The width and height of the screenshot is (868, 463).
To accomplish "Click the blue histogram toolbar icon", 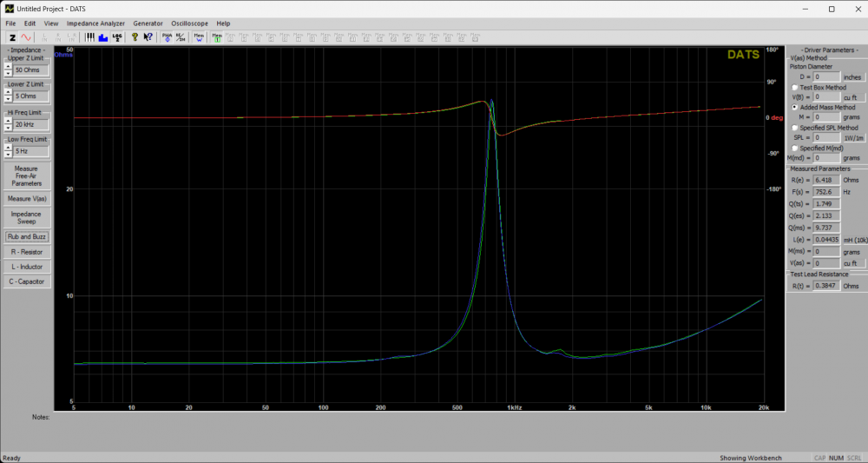I will 103,37.
